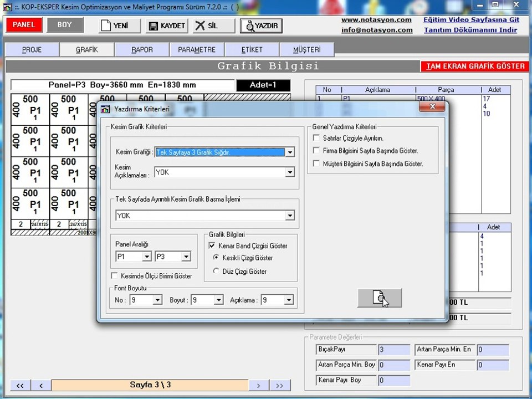Enable Kesimde Ölçü Birimi Göster checkbox
Image resolution: width=532 pixels, height=399 pixels.
pos(114,275)
